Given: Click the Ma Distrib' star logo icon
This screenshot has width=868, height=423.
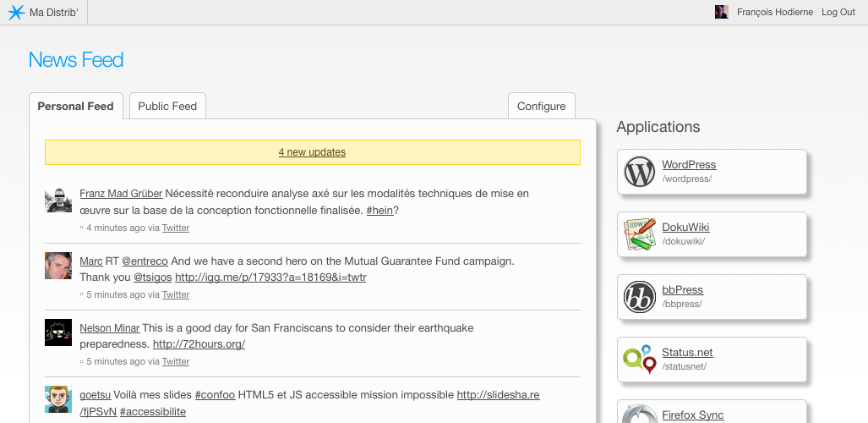Looking at the screenshot, I should click(x=16, y=12).
